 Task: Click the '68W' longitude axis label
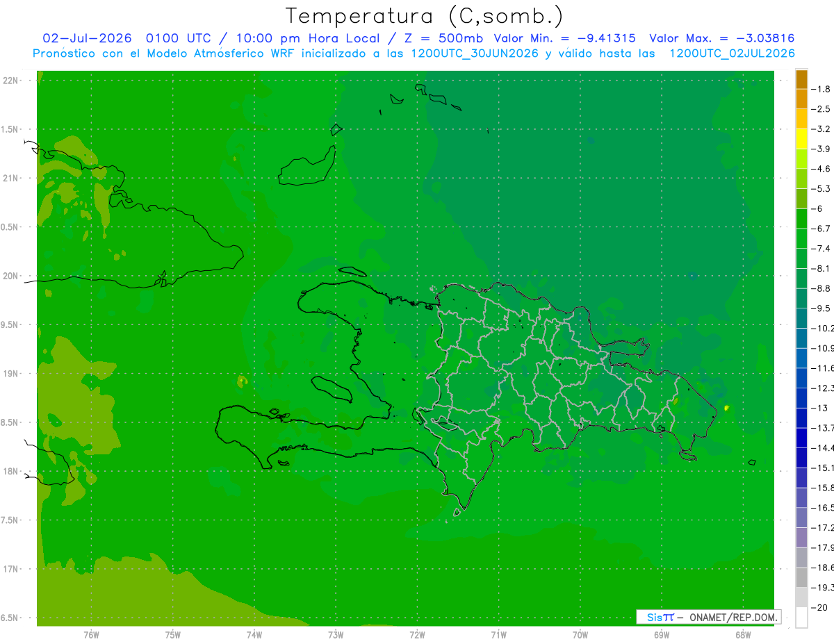[x=743, y=634]
